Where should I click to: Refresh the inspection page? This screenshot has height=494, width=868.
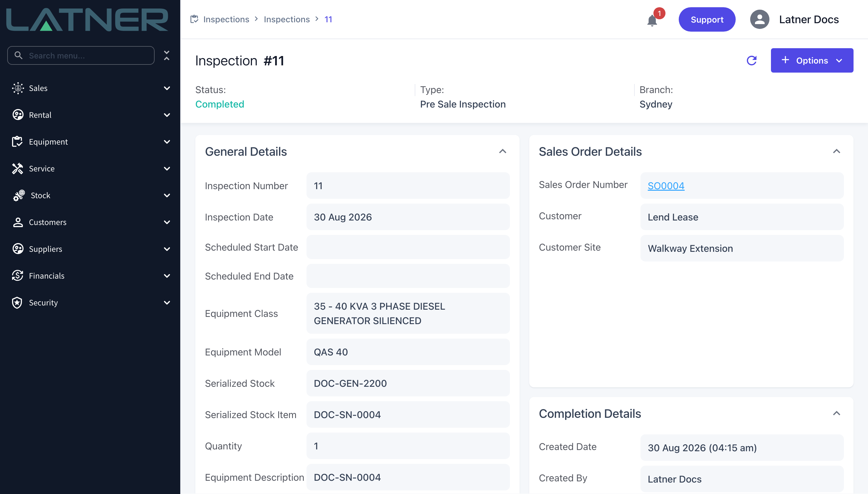752,60
